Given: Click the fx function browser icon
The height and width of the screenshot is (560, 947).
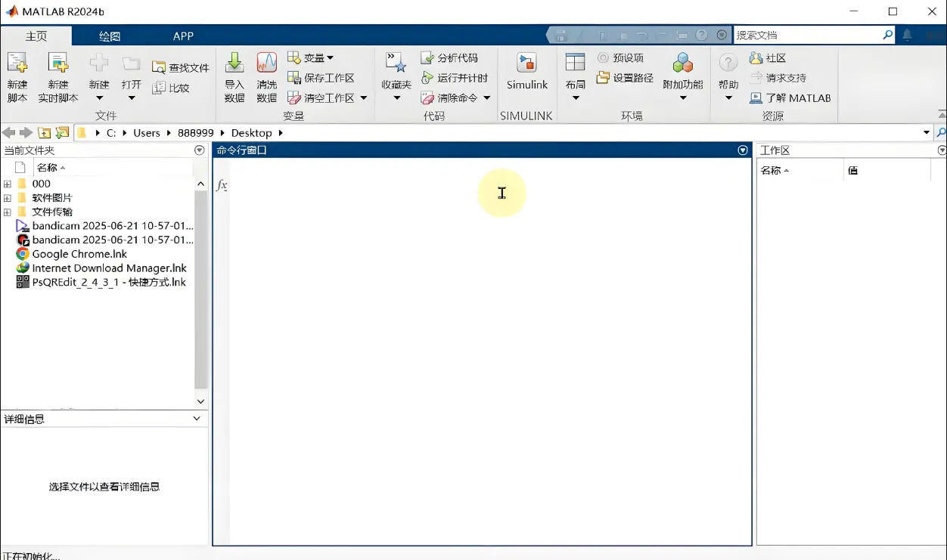Looking at the screenshot, I should click(222, 185).
